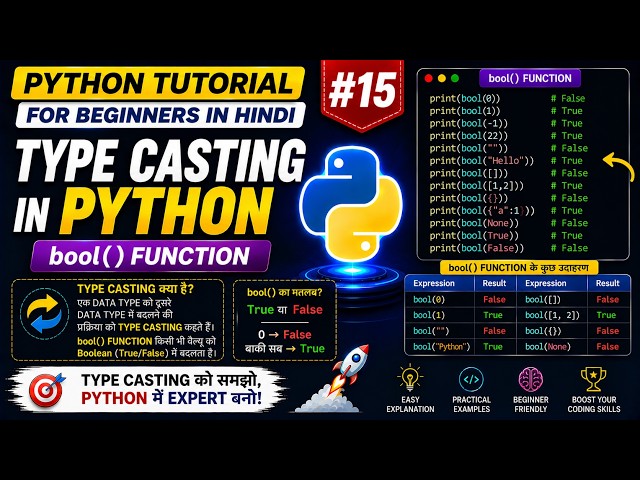Click the print(bool(-1)) code line
The height and width of the screenshot is (480, 640).
point(469,123)
